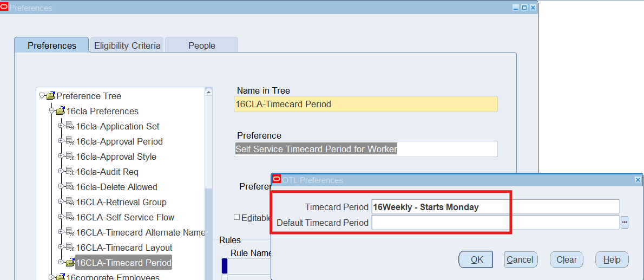
Task: Expand the 16cla-Approval Style tree node
Action: (61, 157)
